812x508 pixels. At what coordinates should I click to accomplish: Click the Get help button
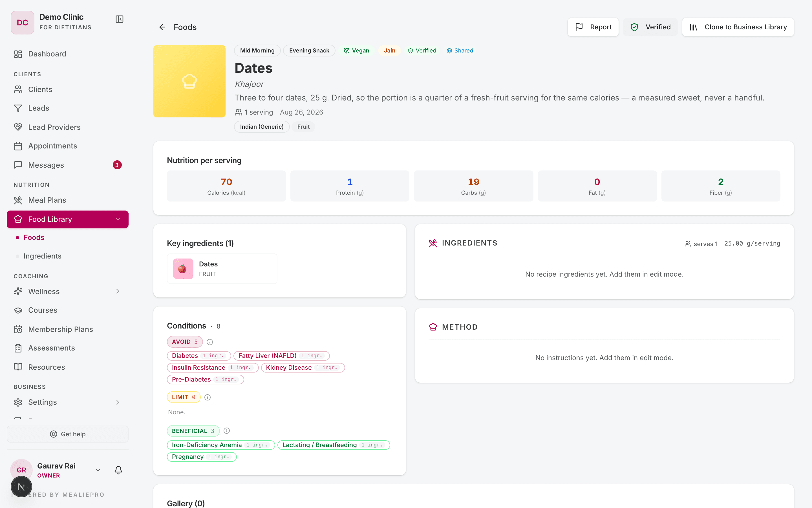(67, 434)
